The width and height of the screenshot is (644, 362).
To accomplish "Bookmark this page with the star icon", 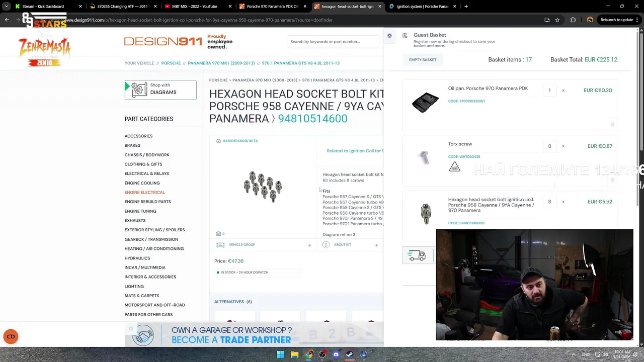I will click(x=557, y=20).
